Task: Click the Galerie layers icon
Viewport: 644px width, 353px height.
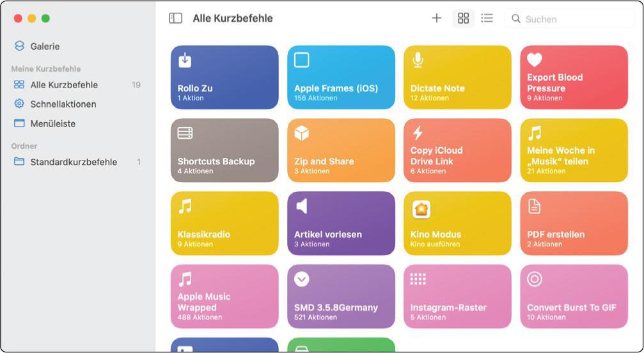Action: coord(19,46)
